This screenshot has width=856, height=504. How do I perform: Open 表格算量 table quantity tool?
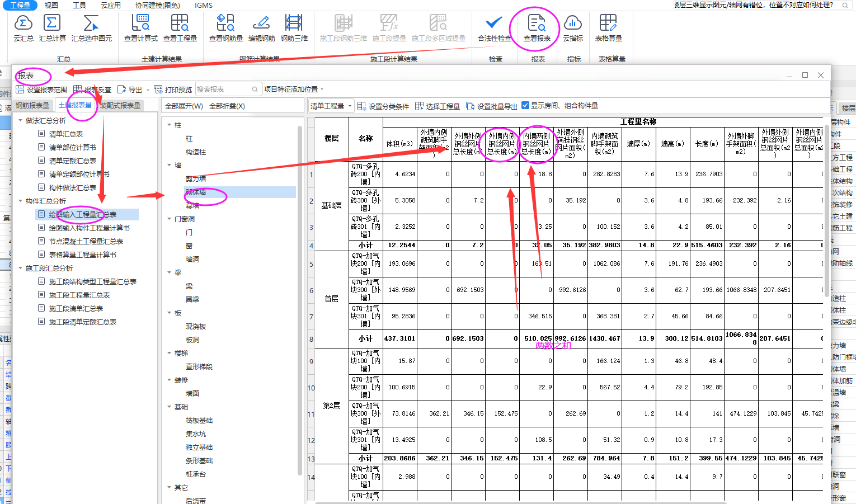click(609, 28)
